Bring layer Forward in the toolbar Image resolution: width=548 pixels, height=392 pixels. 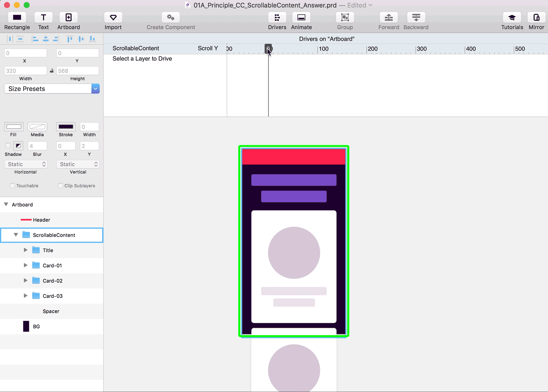(x=389, y=18)
